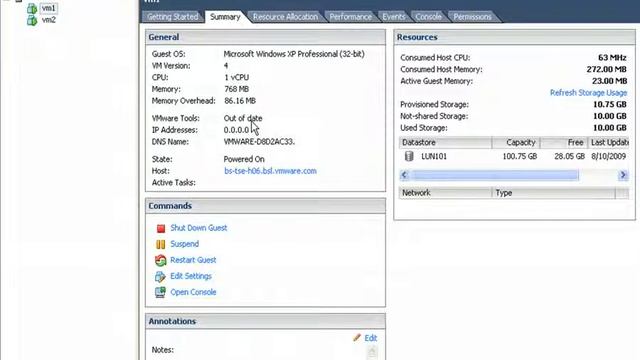Click the red Shut Down Guest icon

[161, 228]
